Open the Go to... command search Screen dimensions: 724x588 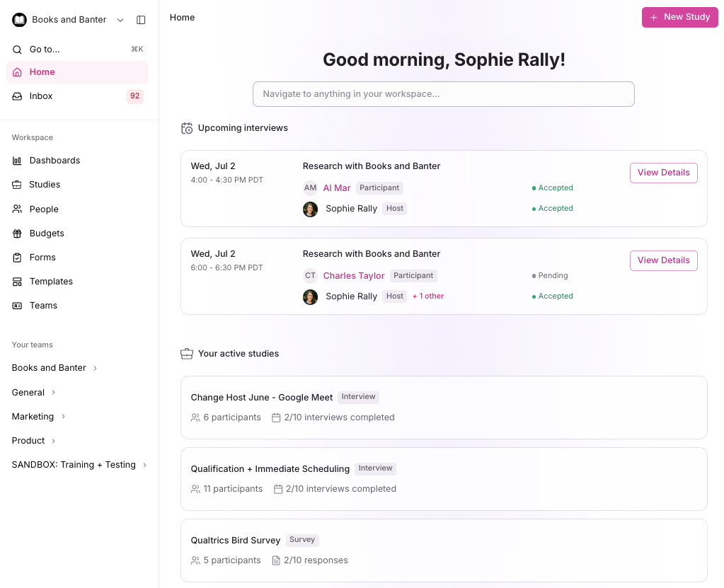click(78, 50)
